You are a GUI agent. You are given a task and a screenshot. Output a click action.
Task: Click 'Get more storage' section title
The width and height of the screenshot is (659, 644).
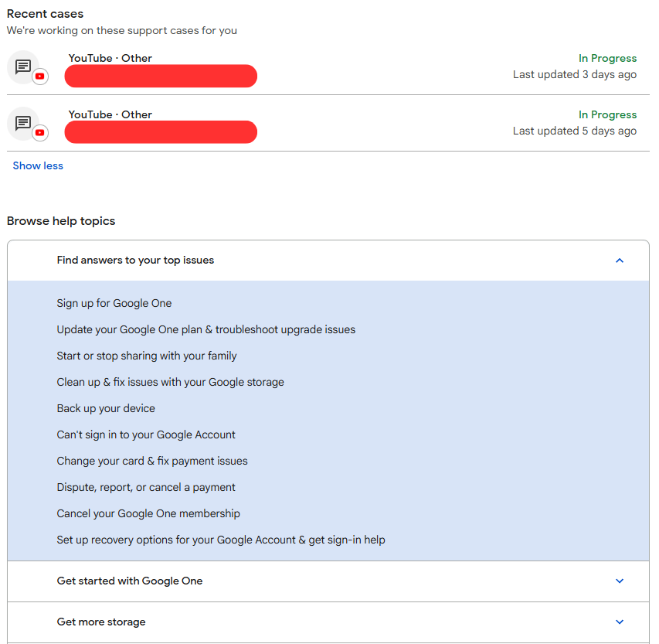point(101,622)
